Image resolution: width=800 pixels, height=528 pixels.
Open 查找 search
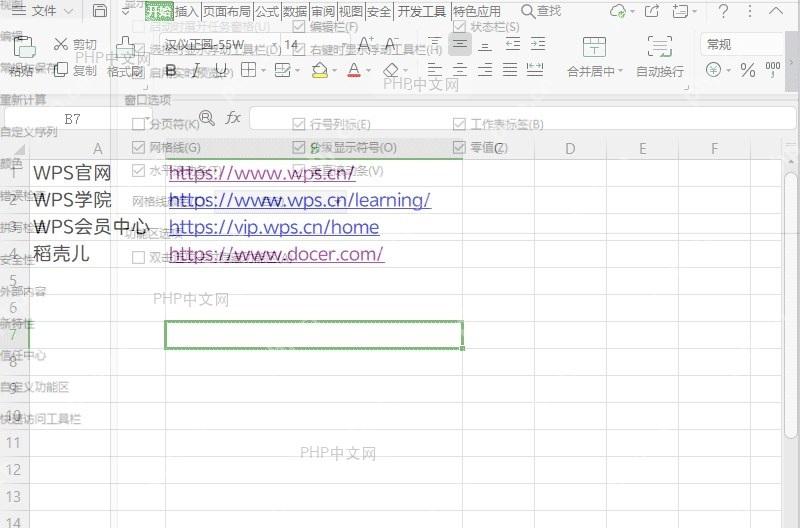click(541, 11)
